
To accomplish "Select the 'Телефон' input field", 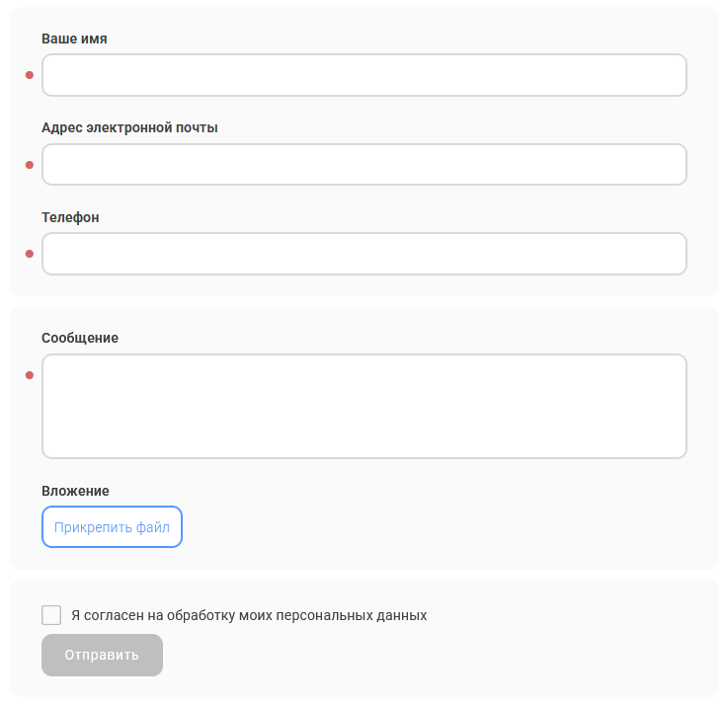I will 364,254.
